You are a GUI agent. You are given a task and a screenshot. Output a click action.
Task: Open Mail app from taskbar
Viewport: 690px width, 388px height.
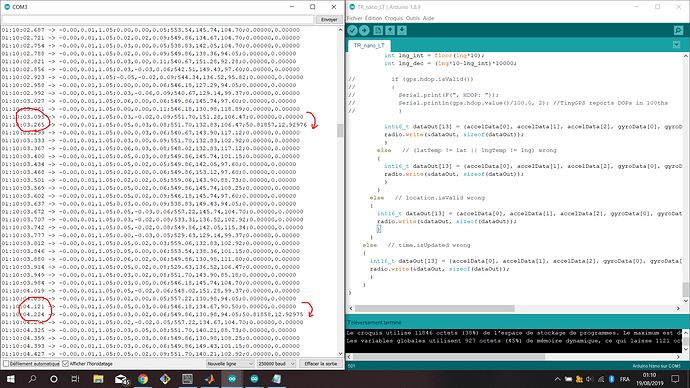(x=121, y=379)
